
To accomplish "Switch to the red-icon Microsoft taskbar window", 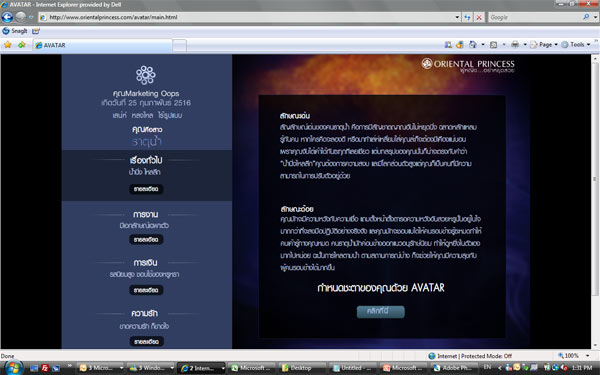I will [404, 368].
